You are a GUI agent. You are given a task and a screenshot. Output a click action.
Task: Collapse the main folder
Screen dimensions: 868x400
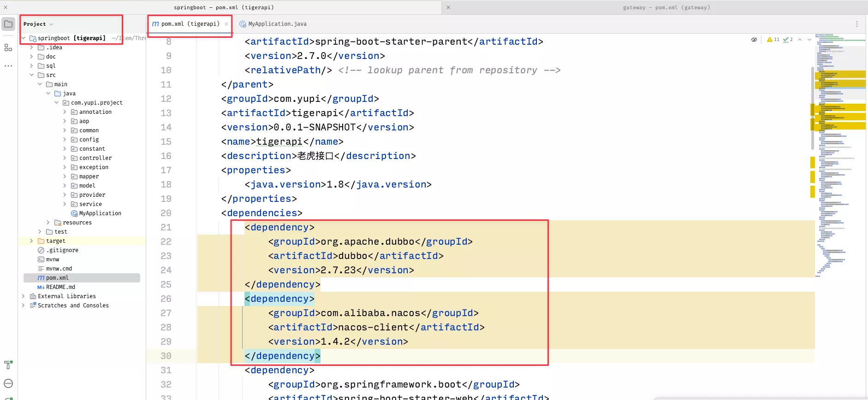tap(40, 84)
